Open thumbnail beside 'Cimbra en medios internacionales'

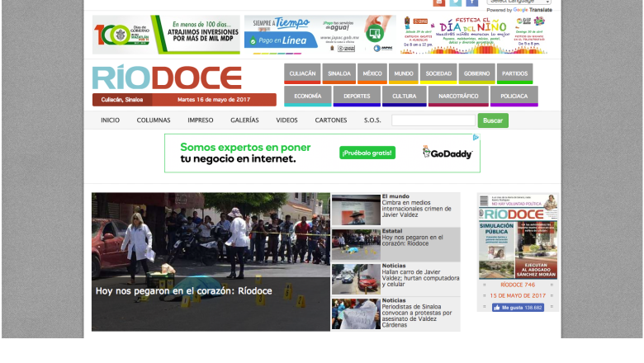356,210
